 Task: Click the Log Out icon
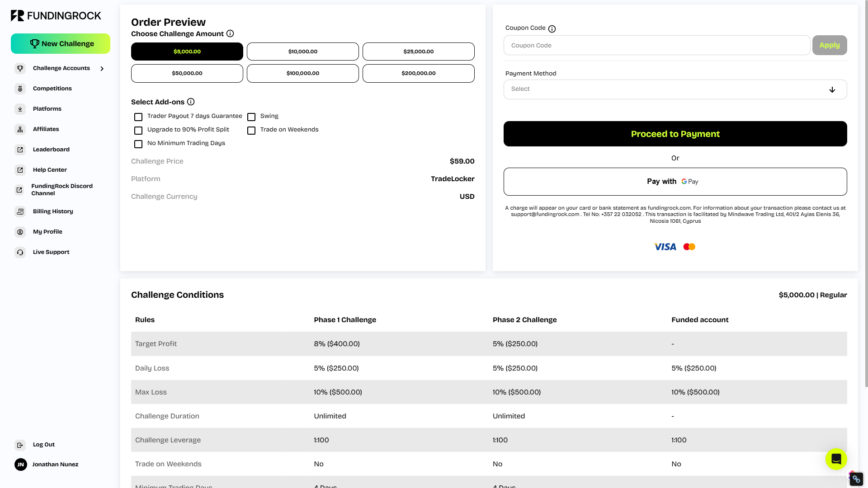[20, 445]
